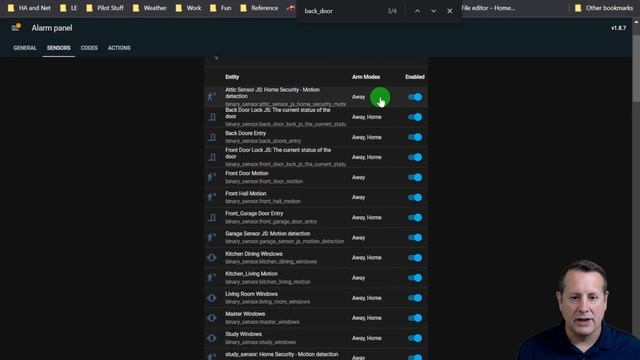Click window icon for Study Windows
640x360 pixels.
pyautogui.click(x=212, y=338)
